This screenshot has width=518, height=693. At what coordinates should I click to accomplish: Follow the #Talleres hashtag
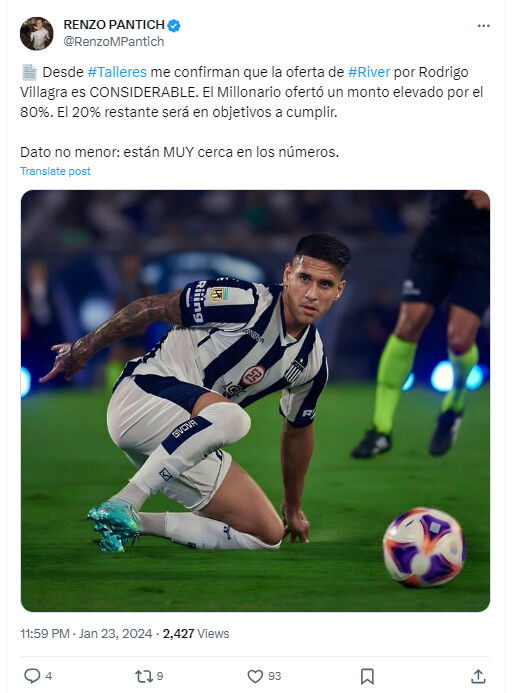point(117,72)
